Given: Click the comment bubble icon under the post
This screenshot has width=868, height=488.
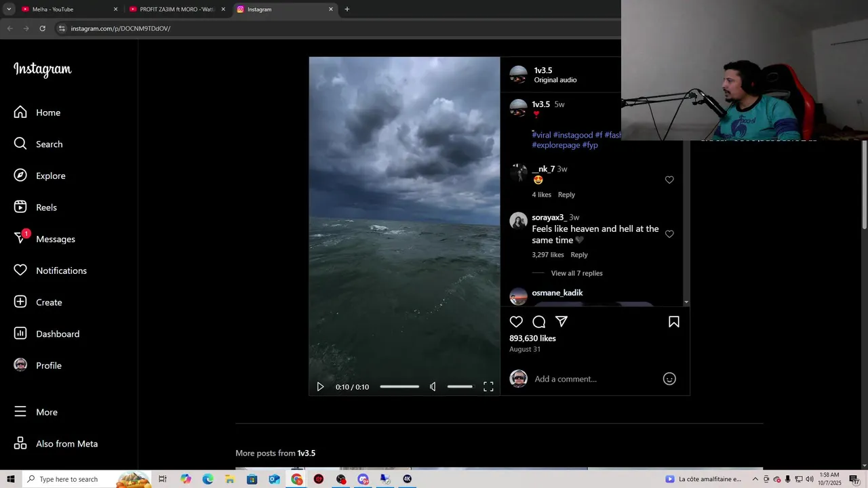Looking at the screenshot, I should pos(539,322).
